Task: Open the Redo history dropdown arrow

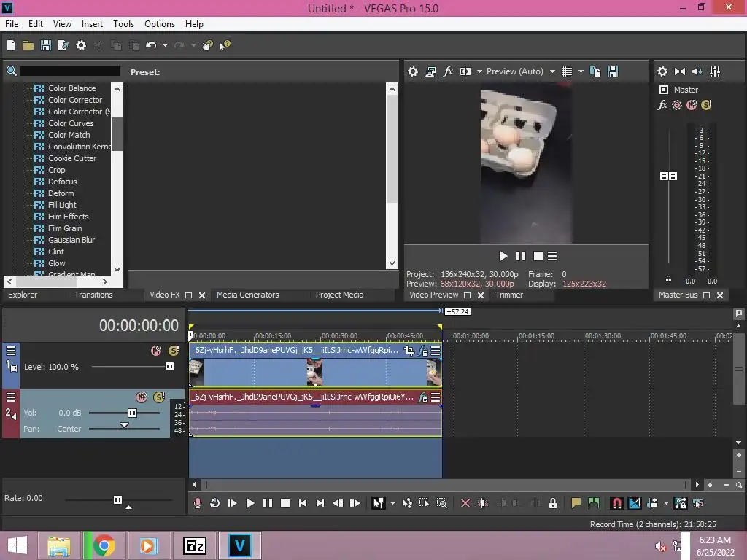Action: (193, 45)
